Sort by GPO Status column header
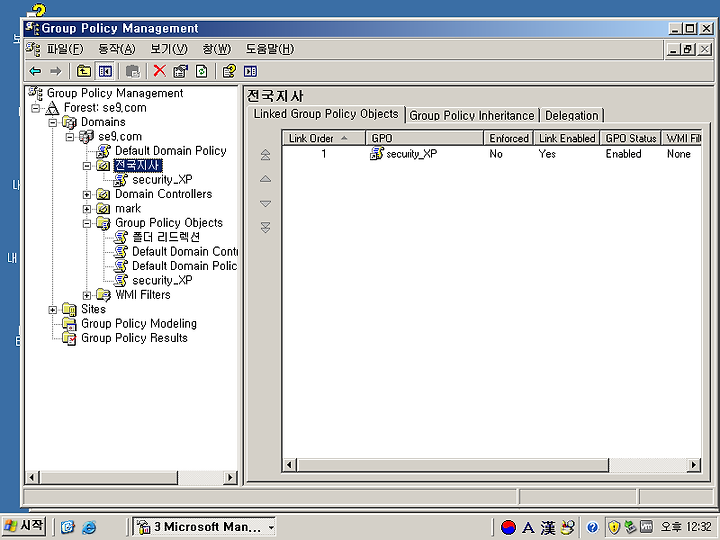Image resolution: width=720 pixels, height=540 pixels. point(630,138)
